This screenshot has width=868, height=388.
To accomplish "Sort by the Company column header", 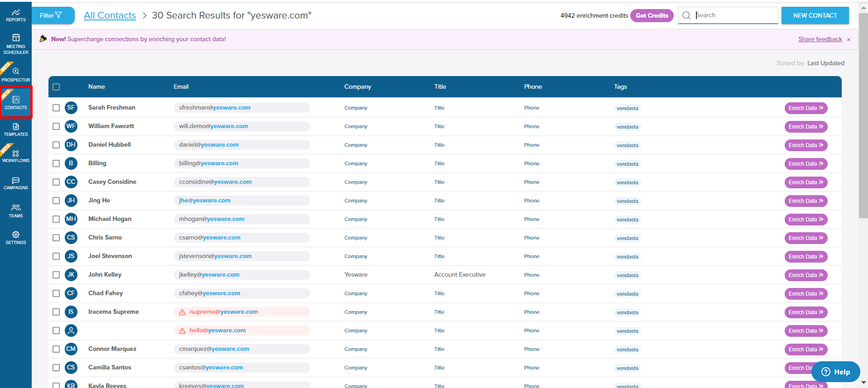I will 358,86.
